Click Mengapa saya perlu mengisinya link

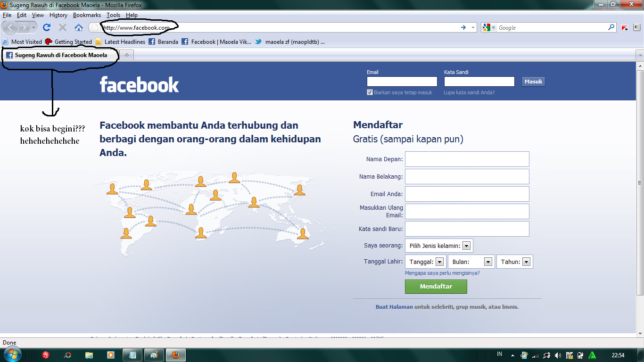click(x=442, y=273)
